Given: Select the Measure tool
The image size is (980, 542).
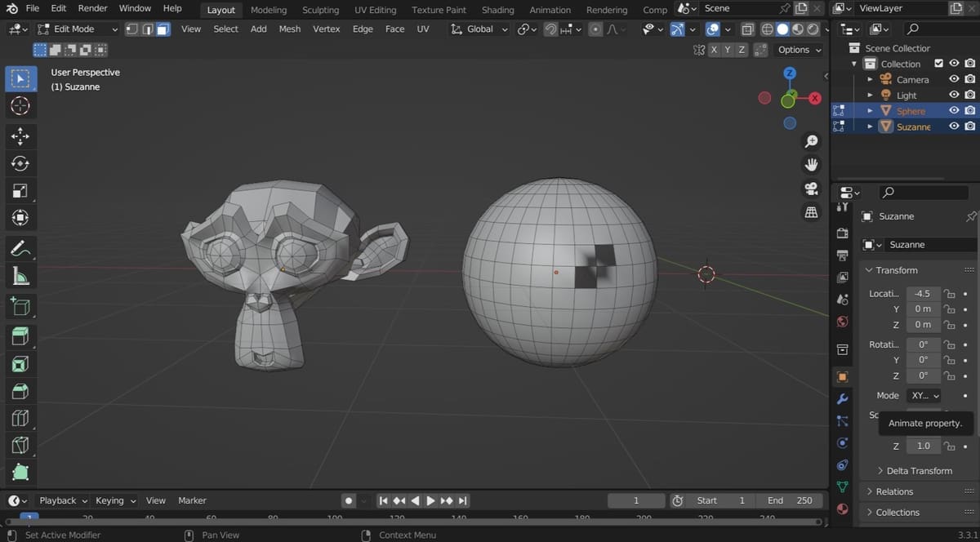Looking at the screenshot, I should click(20, 276).
